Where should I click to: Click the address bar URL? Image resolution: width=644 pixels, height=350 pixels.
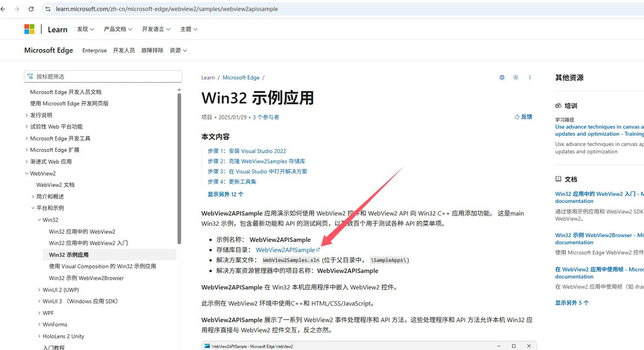(167, 9)
